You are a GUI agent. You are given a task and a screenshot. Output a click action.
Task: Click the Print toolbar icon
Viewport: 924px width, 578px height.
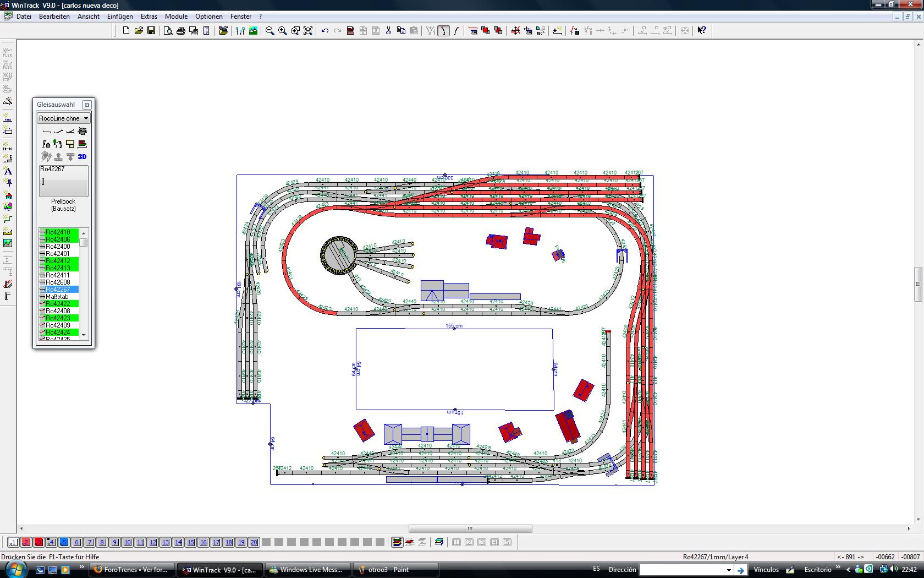coord(180,31)
